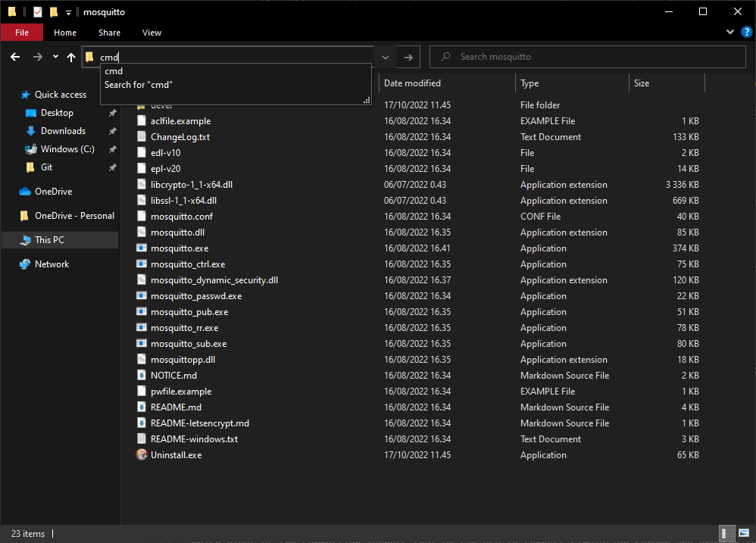Select the mosquitto_dynamic_security.dll file name

coord(214,280)
